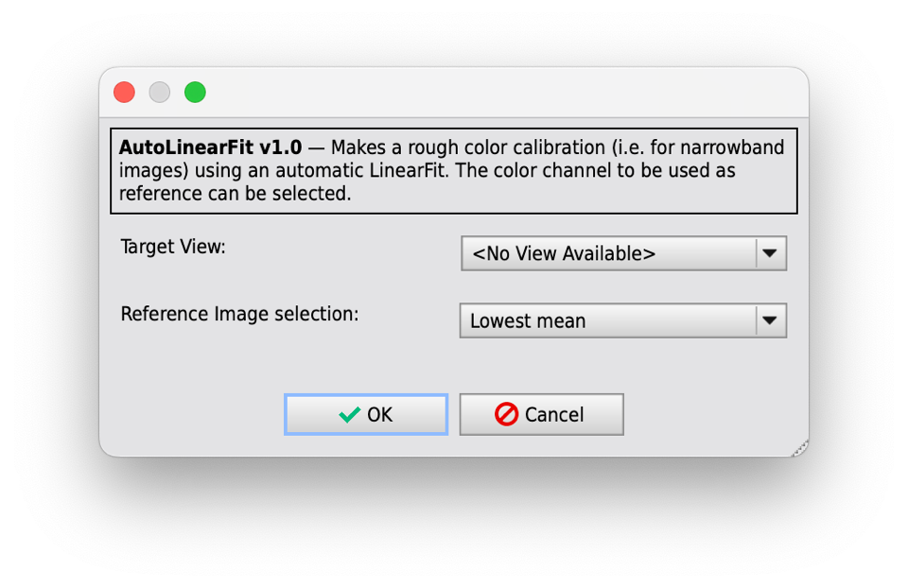Click the green checkmark icon on OK
The image size is (908, 588).
pyautogui.click(x=349, y=415)
